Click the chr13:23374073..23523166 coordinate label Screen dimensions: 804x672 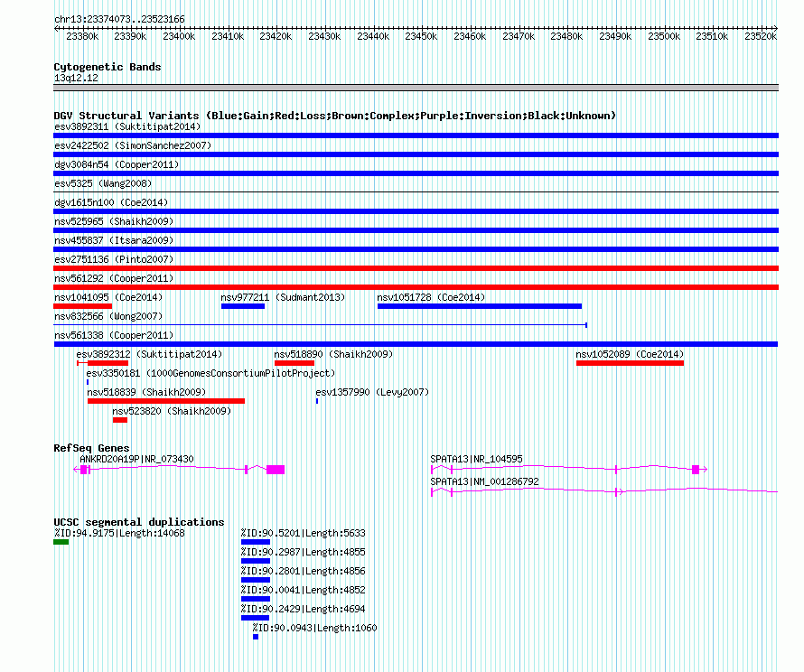[x=119, y=19]
